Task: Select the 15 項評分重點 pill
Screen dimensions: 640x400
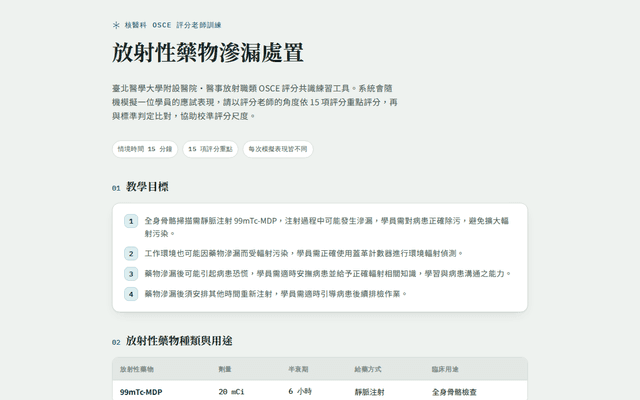Action: 210,149
